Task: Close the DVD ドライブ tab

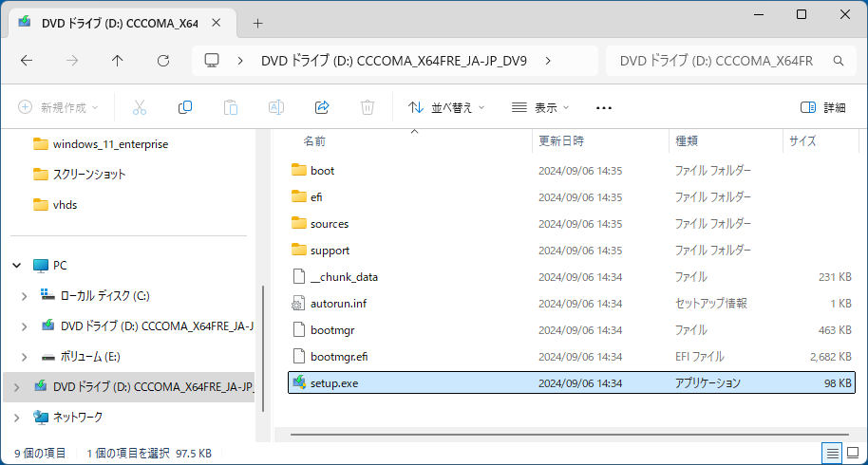Action: (217, 23)
